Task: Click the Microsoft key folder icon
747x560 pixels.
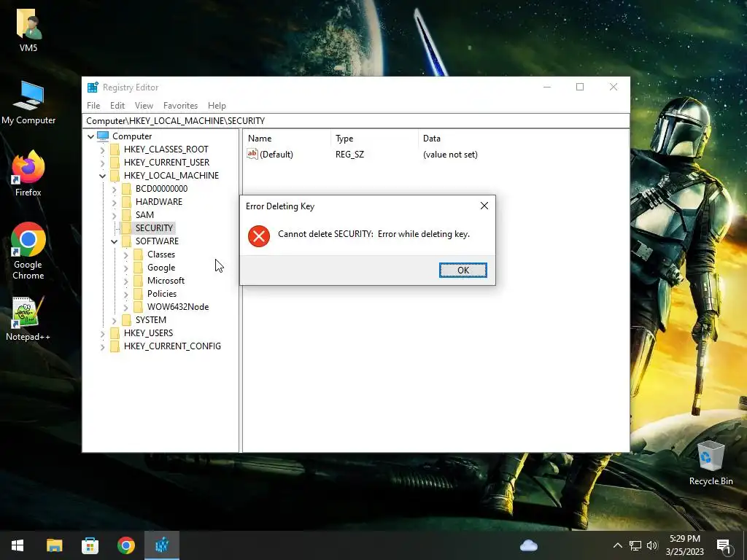Action: [138, 281]
